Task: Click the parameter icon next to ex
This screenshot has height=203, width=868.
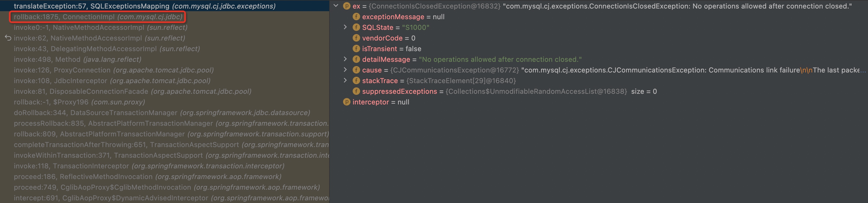Action: (x=347, y=6)
